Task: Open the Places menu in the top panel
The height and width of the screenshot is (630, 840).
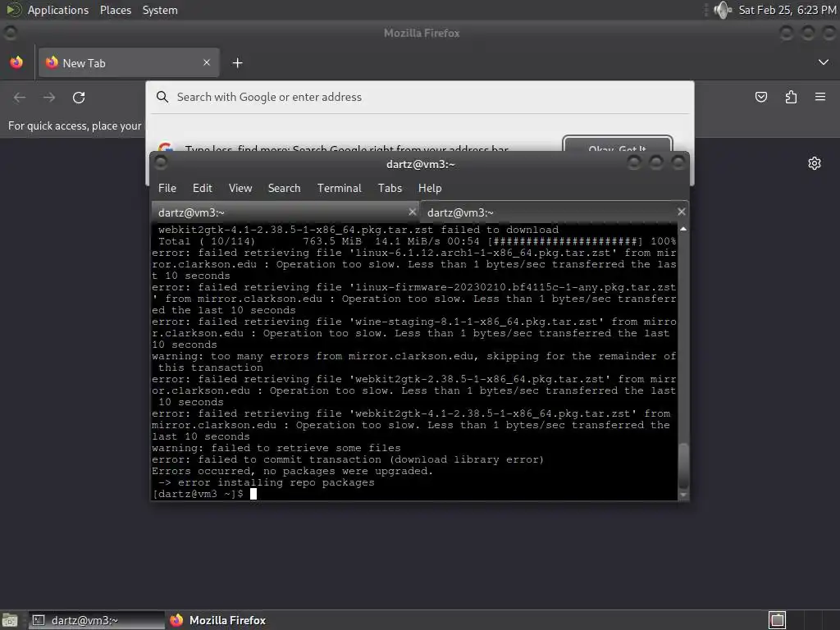Action: (x=115, y=10)
